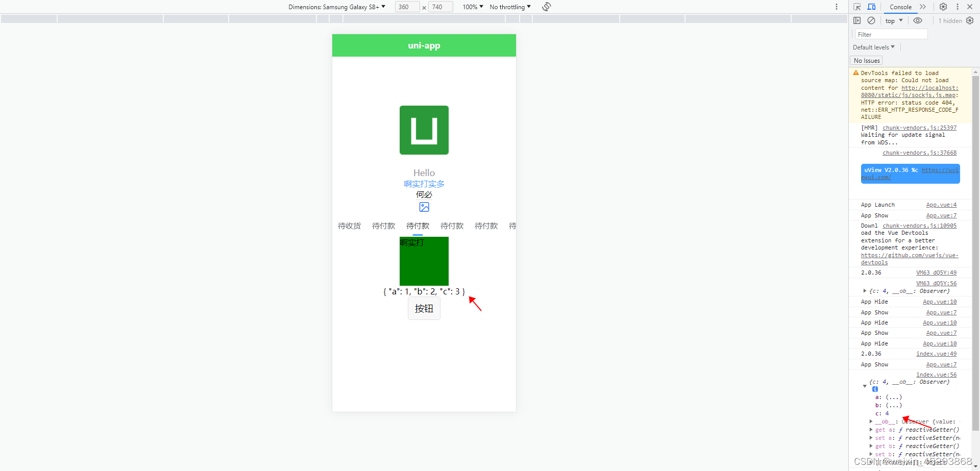980x471 pixels.
Task: Click the eye icon to create live expression
Action: pyautogui.click(x=918, y=20)
